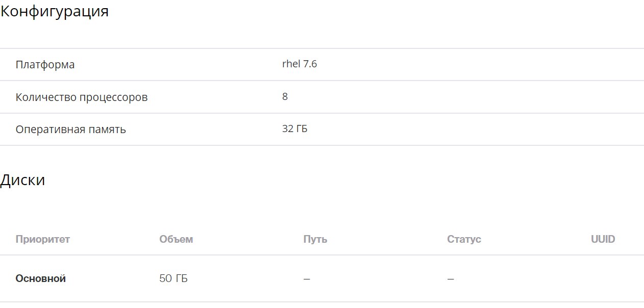Click the empty Путь cell dash

click(x=307, y=279)
